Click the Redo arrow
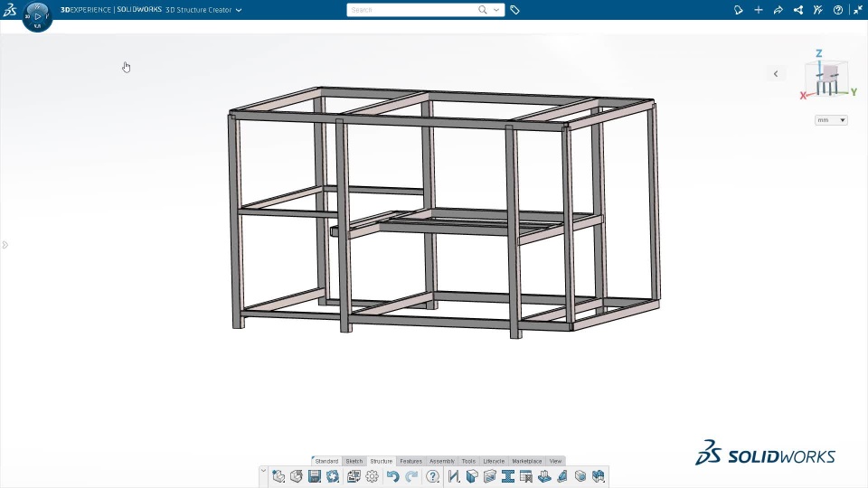 point(411,476)
